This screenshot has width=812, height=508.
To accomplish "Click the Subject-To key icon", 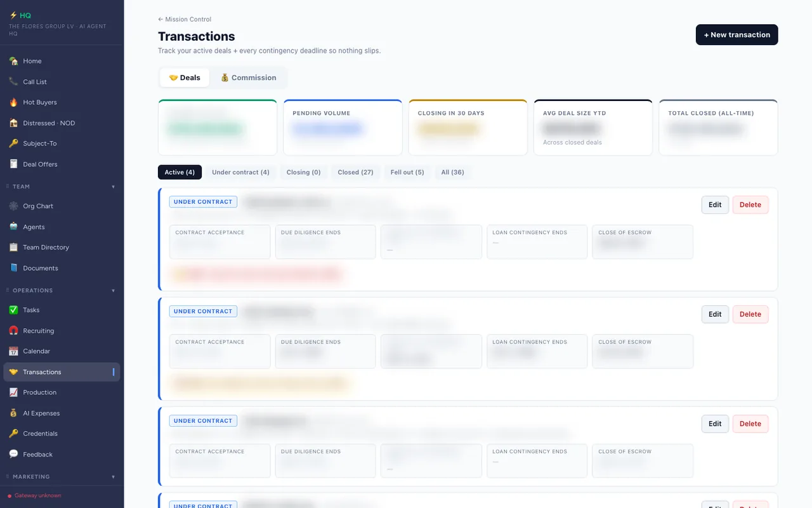I will coord(13,144).
